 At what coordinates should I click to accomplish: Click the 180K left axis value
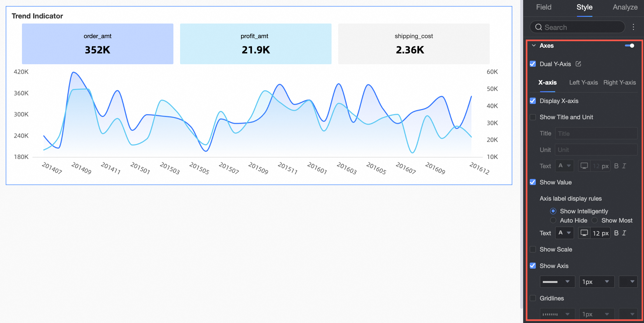point(21,157)
